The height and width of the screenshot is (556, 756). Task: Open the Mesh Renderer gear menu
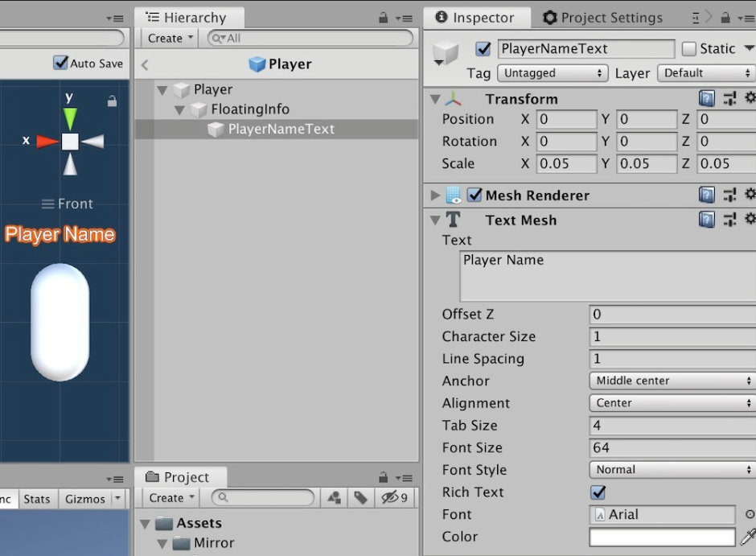[x=750, y=194]
